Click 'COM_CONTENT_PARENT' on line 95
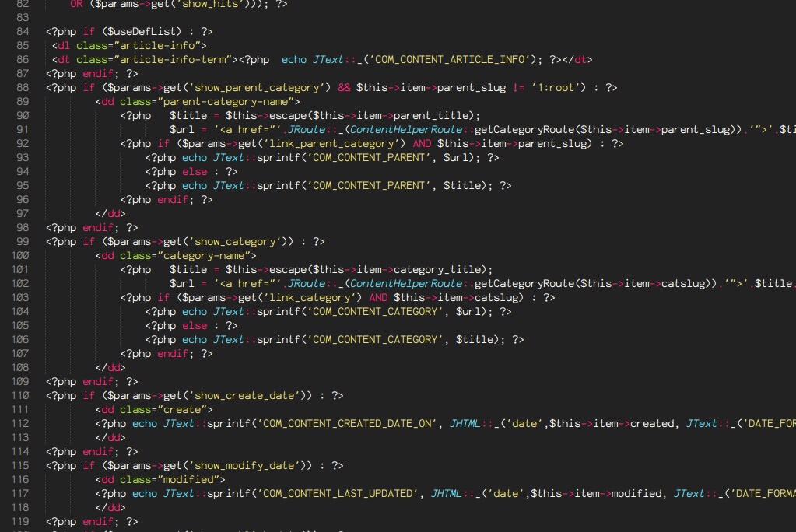The height and width of the screenshot is (532, 796). tap(369, 185)
